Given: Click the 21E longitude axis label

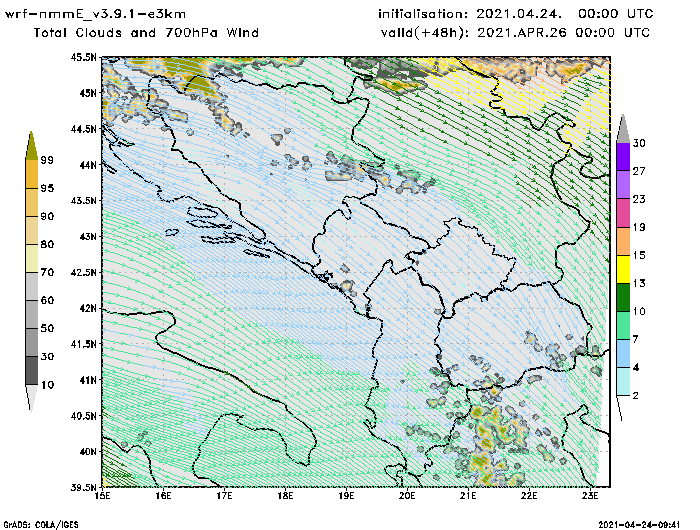Looking at the screenshot, I should 468,496.
